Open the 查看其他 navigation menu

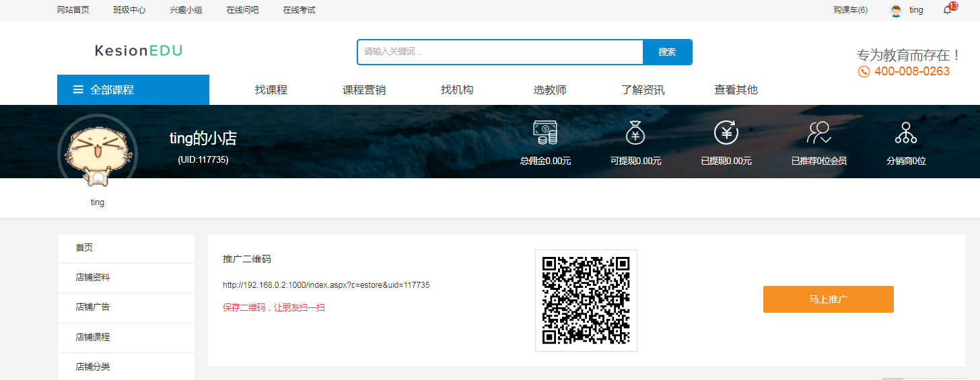pyautogui.click(x=736, y=89)
